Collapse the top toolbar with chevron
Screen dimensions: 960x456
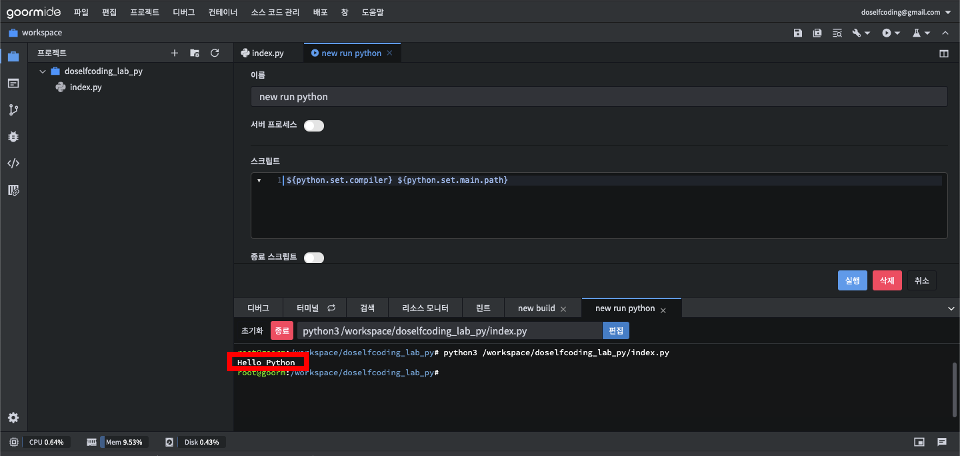point(945,33)
